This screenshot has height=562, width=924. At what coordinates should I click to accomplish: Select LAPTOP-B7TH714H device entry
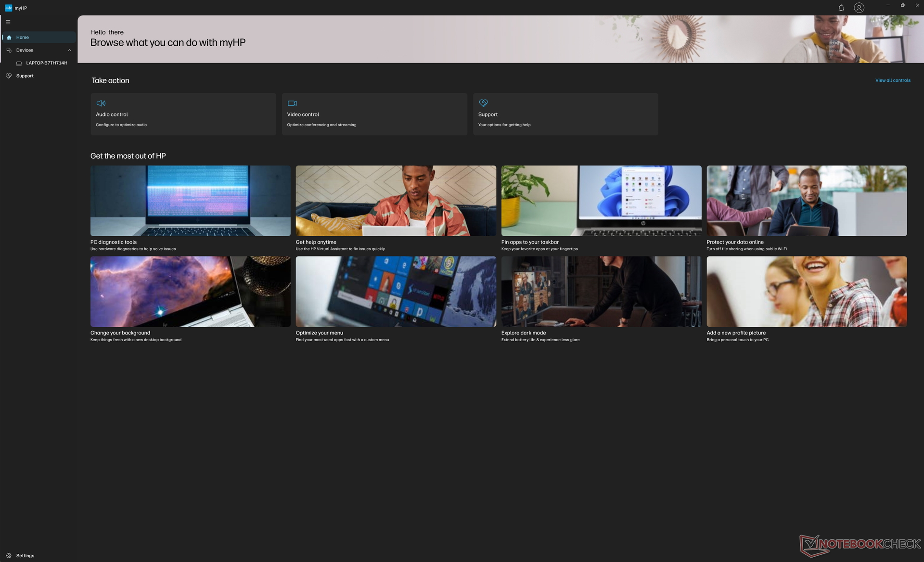pyautogui.click(x=46, y=63)
